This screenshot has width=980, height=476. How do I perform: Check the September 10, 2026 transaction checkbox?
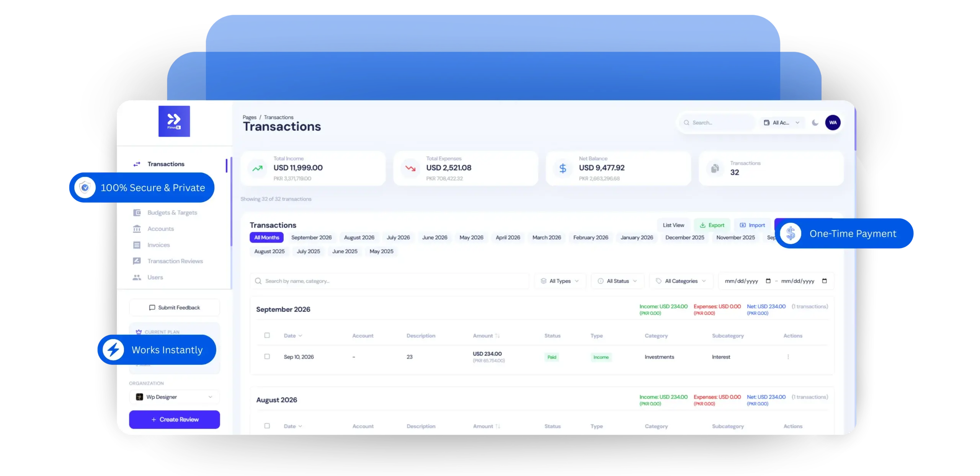[x=267, y=356]
